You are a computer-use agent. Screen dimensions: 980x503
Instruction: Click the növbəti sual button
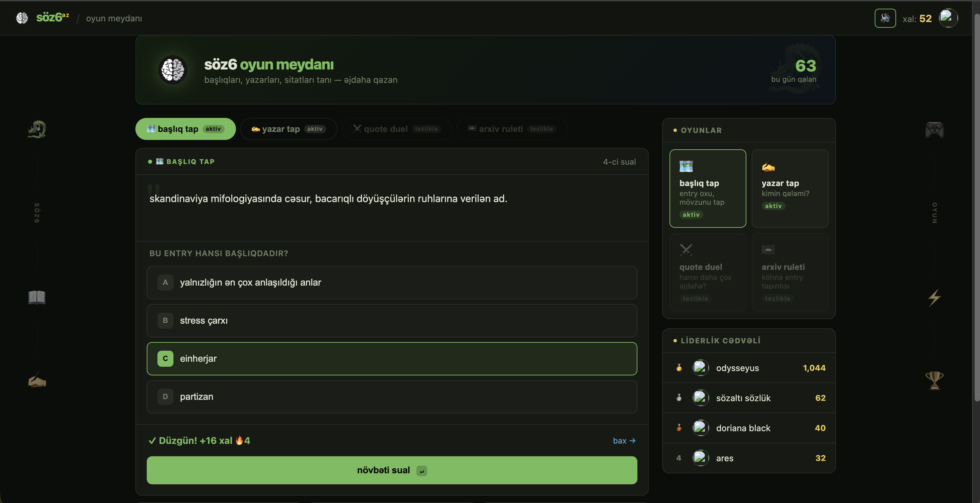[x=392, y=470]
